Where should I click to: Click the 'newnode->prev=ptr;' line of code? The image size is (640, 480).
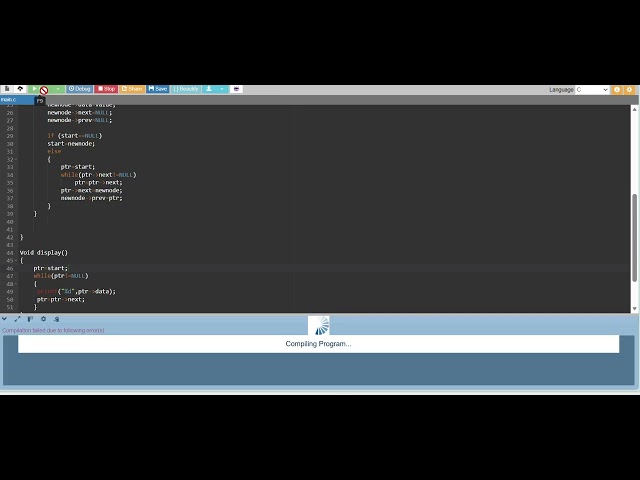pos(91,198)
